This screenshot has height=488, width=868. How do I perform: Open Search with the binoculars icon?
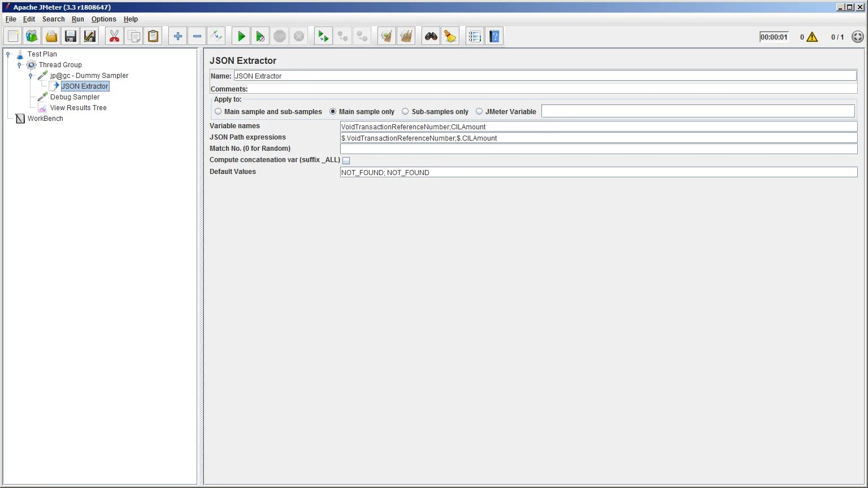click(x=431, y=37)
